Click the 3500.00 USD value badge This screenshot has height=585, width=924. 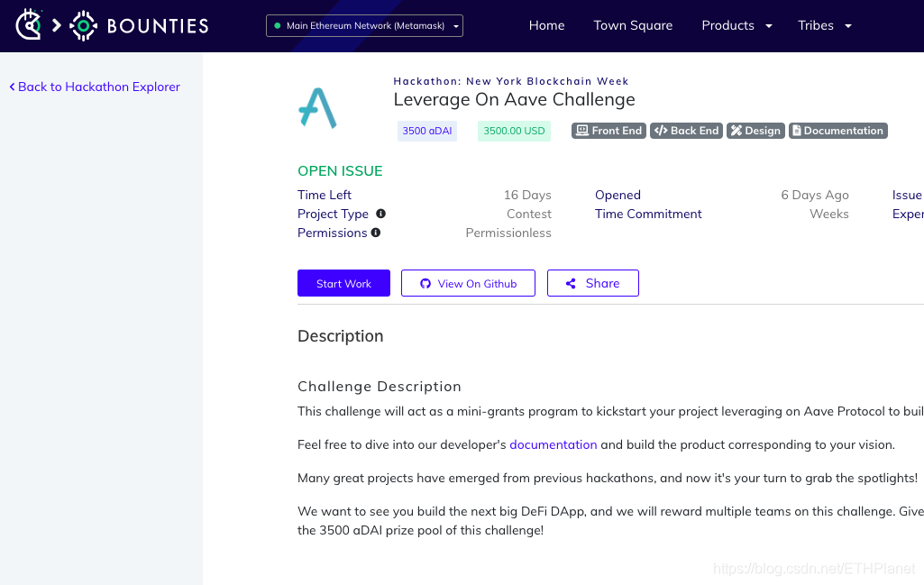click(x=514, y=131)
